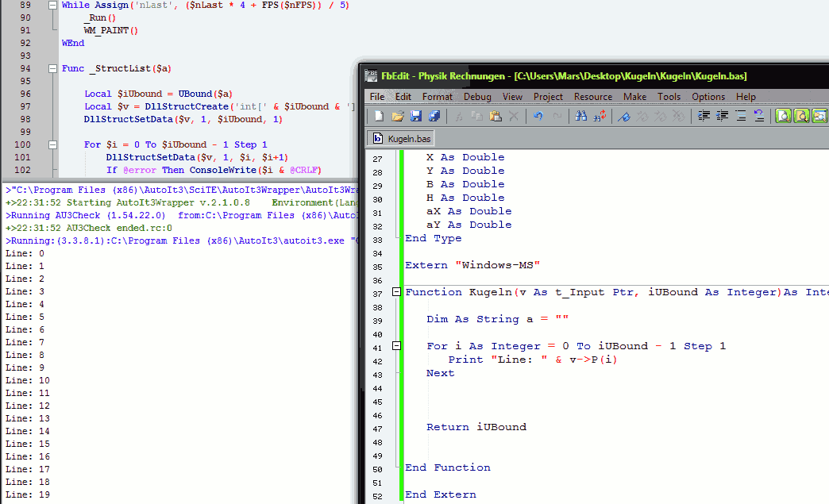The height and width of the screenshot is (504, 829).
Task: Click the Open file folder icon
Action: pos(397,117)
